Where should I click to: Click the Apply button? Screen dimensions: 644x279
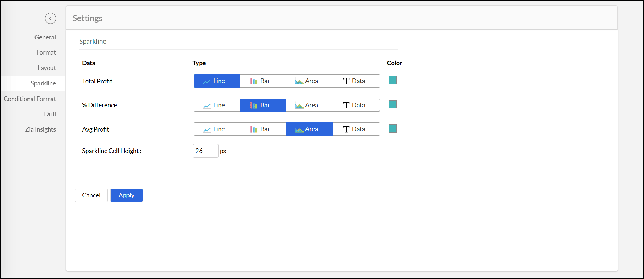126,195
